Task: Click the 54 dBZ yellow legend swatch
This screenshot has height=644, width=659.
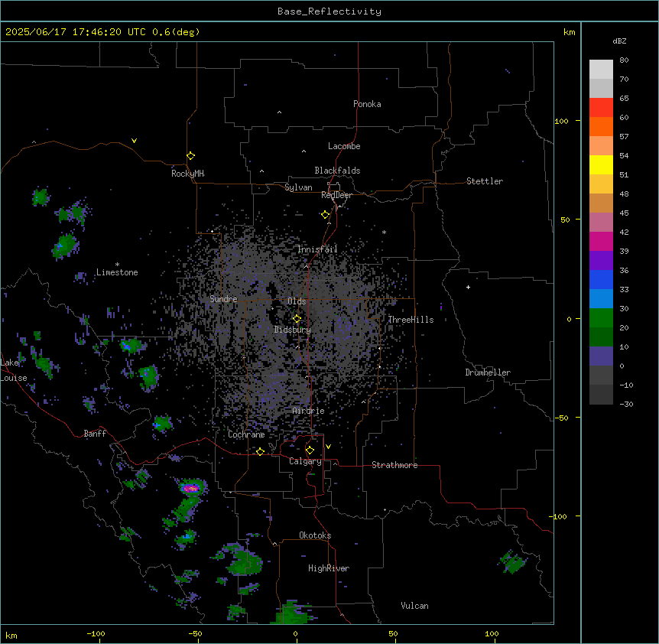Action: [601, 164]
